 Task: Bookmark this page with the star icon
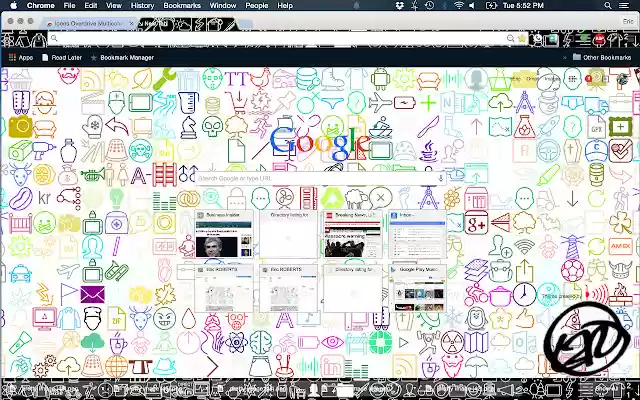(x=523, y=39)
